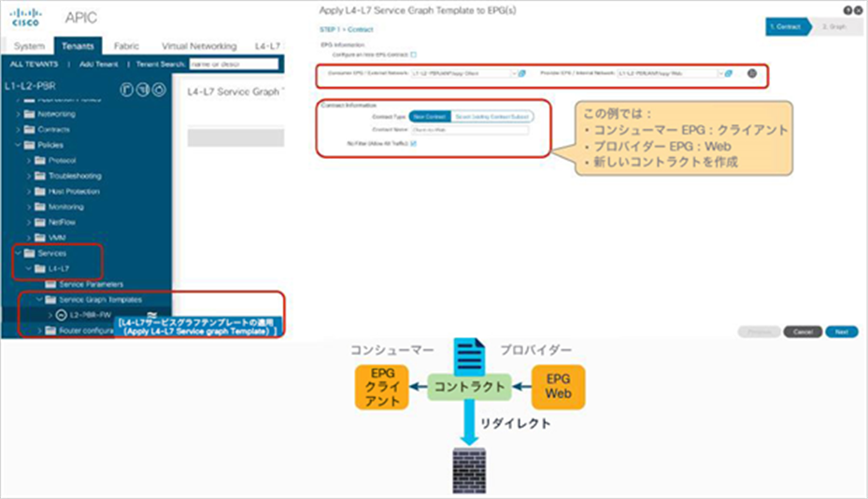
Task: Switch to the Fabric tab
Action: [126, 47]
